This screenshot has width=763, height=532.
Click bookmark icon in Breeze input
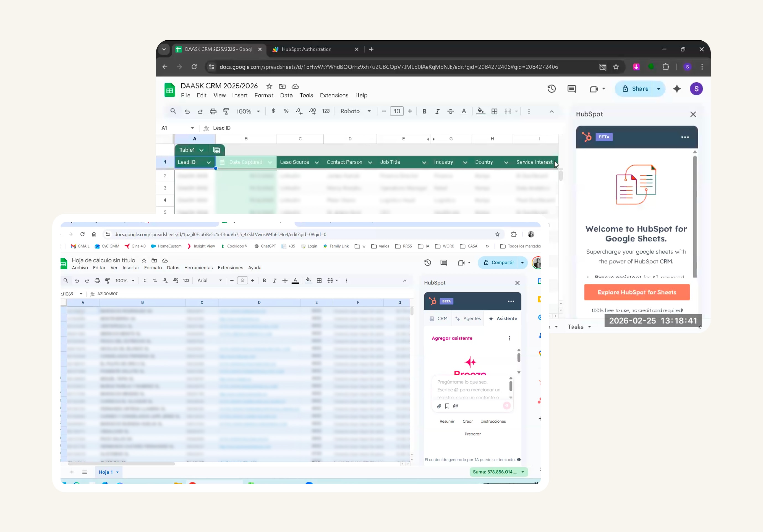coord(447,406)
